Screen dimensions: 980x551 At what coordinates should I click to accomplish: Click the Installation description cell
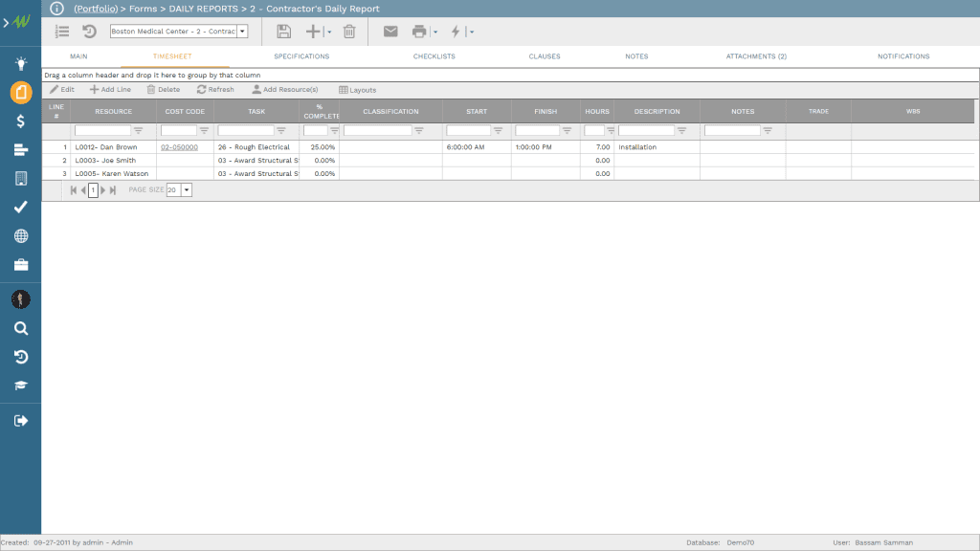657,147
